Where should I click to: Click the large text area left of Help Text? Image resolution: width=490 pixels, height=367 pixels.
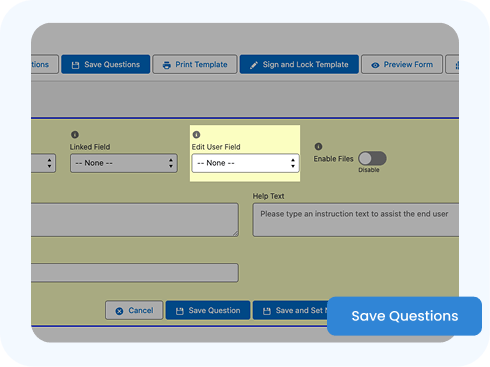coord(135,220)
